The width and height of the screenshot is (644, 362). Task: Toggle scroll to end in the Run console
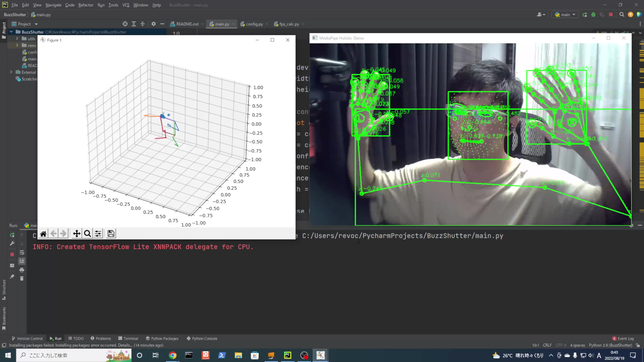22,261
